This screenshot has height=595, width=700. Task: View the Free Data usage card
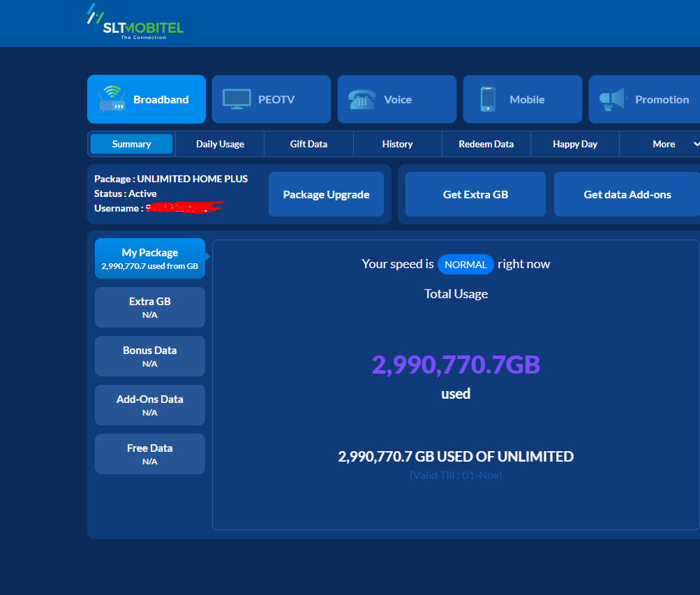(x=150, y=454)
